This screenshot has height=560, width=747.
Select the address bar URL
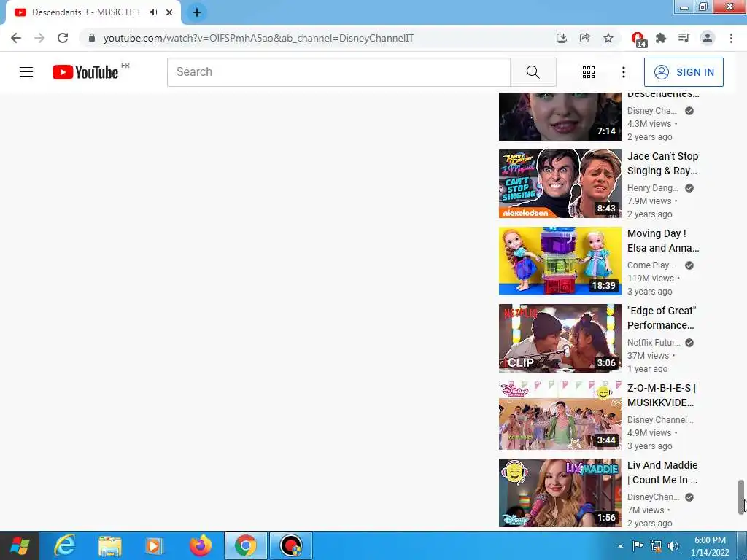tap(258, 38)
